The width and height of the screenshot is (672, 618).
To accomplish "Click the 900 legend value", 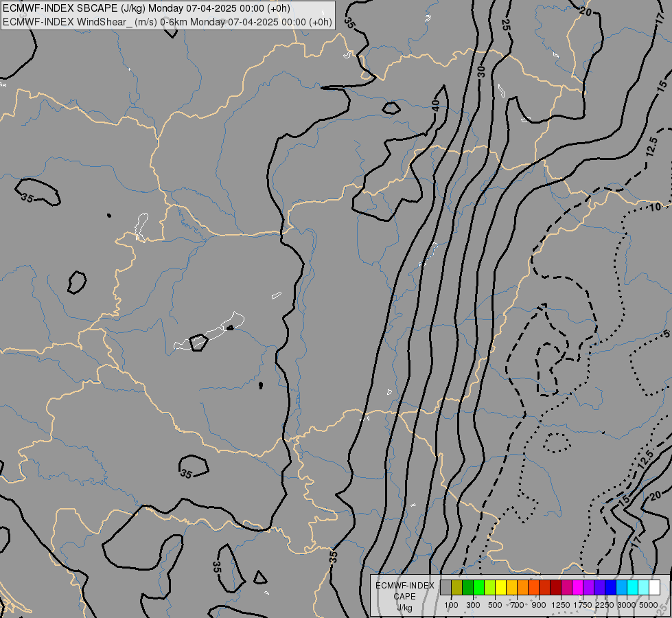I will (539, 605).
